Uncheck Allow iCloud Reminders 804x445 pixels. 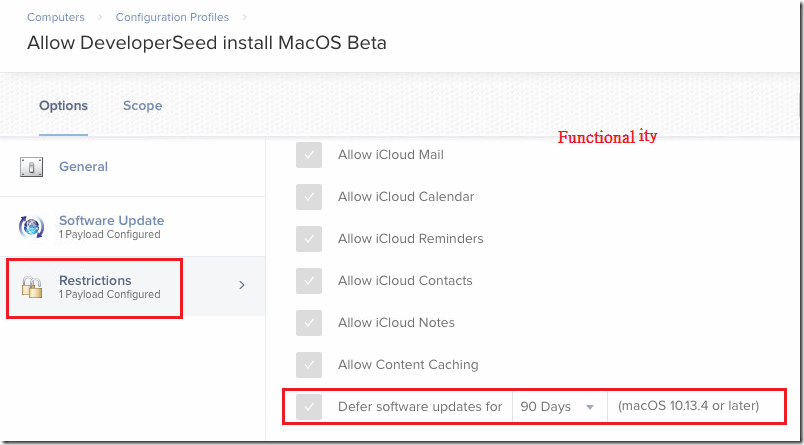coord(309,239)
